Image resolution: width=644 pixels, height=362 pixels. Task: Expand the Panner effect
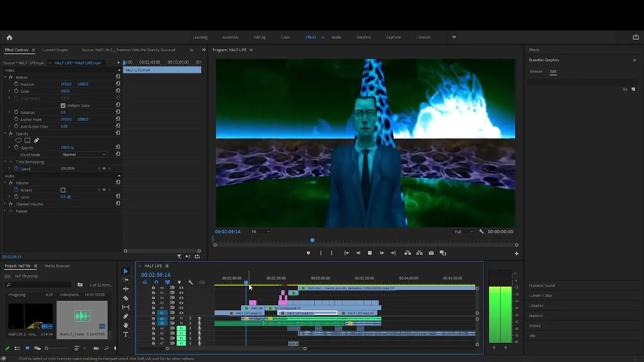[5, 211]
